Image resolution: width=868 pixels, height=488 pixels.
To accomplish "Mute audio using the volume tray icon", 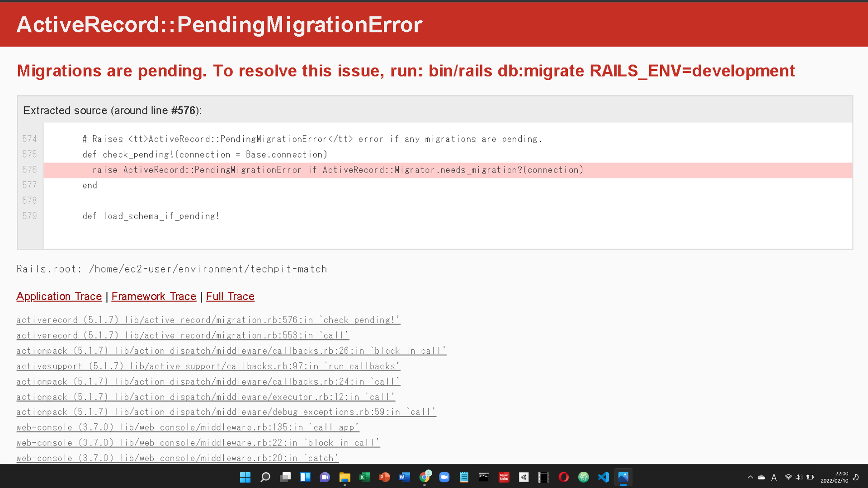I will [798, 477].
